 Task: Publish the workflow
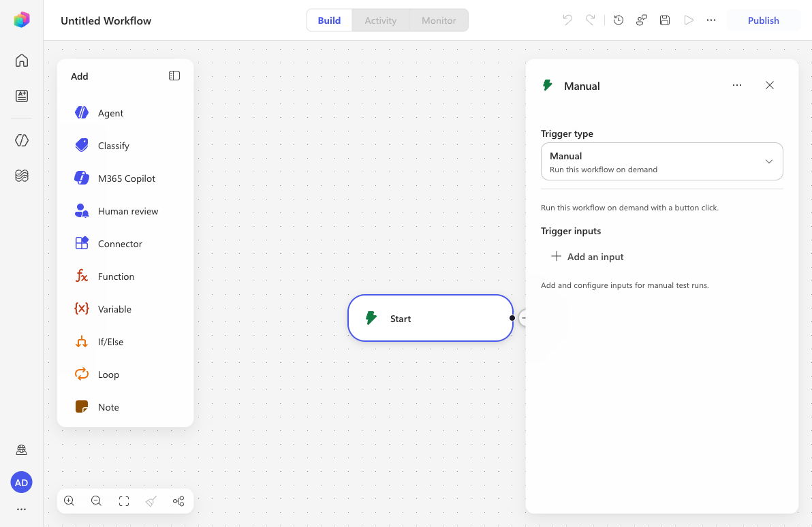coord(764,20)
